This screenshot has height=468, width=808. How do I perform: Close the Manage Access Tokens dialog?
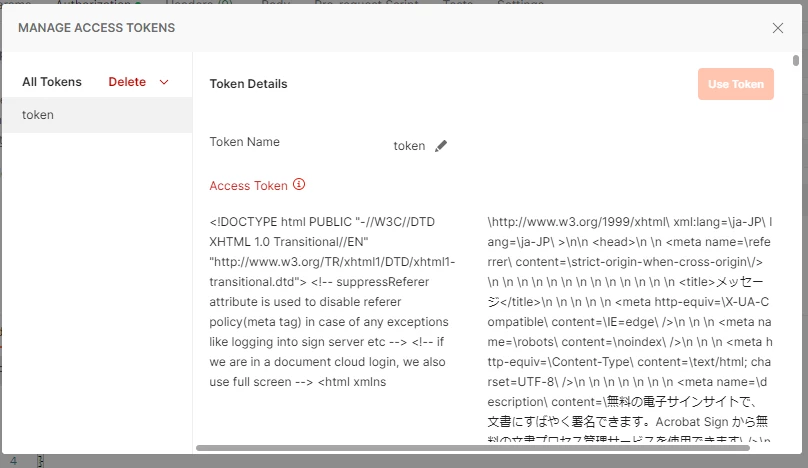pyautogui.click(x=778, y=28)
